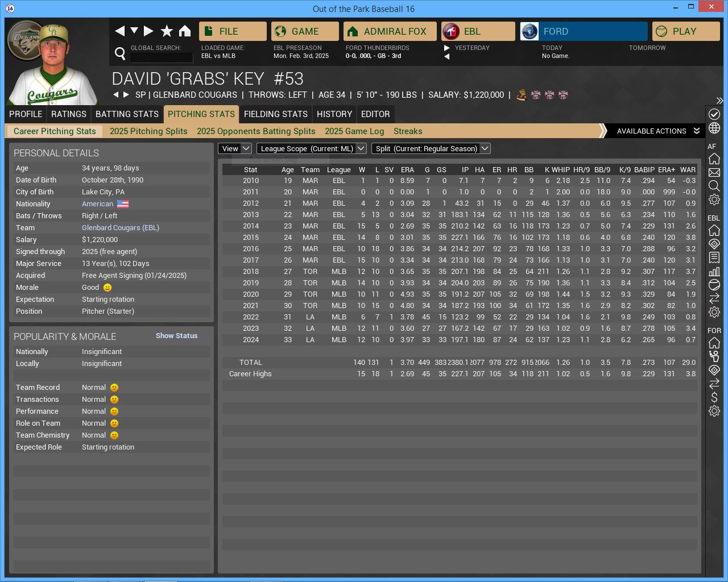Click the baseball icon in EBL sidebar section
Screen dimensions: 728x582
(714, 285)
